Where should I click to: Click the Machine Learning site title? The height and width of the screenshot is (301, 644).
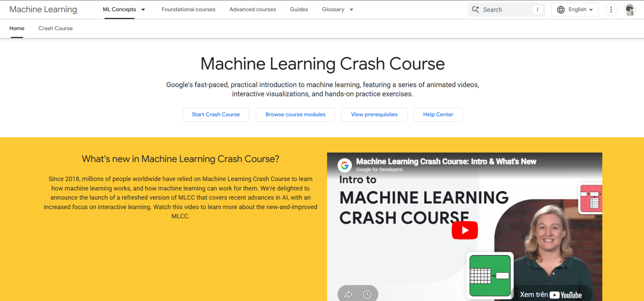point(43,9)
